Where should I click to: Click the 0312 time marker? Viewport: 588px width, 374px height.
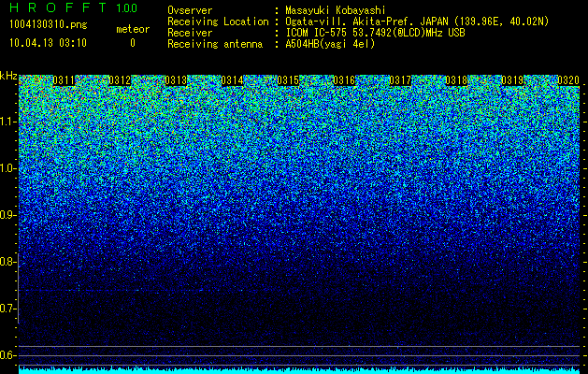pos(120,80)
